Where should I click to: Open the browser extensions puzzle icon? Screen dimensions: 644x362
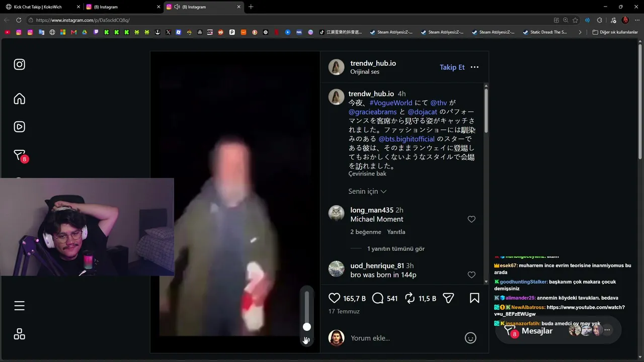click(599, 20)
